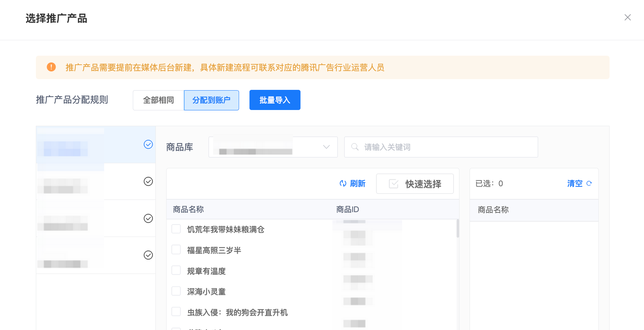Click the check icon of the third account
Image resolution: width=644 pixels, height=330 pixels.
pyautogui.click(x=148, y=218)
